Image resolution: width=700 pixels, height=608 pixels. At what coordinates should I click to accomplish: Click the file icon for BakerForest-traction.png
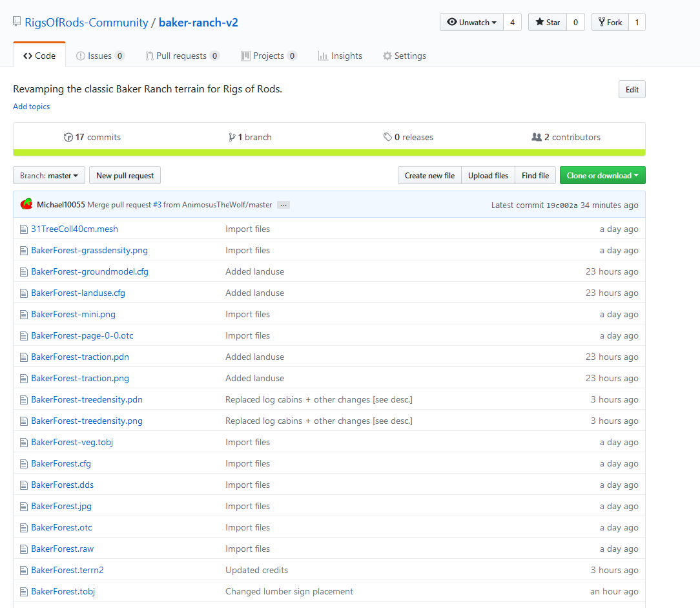24,379
